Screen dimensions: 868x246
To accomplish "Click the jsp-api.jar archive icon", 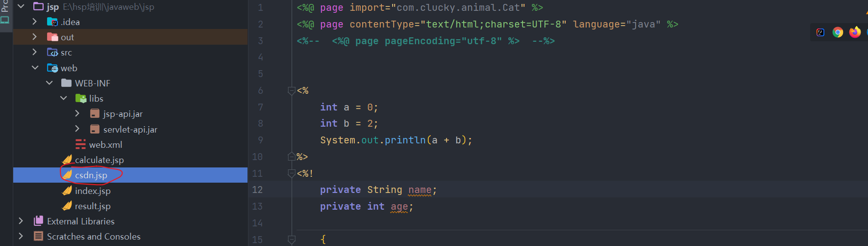I will click(x=95, y=113).
